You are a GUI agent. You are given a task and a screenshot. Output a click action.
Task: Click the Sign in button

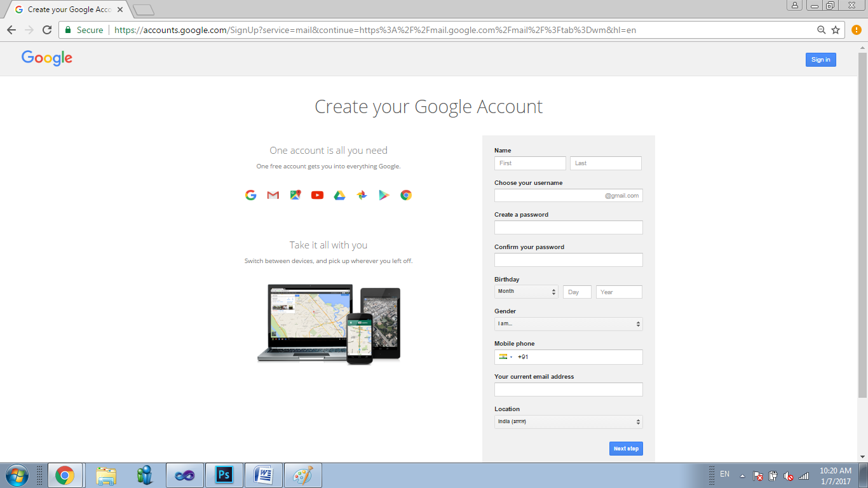[x=820, y=59]
